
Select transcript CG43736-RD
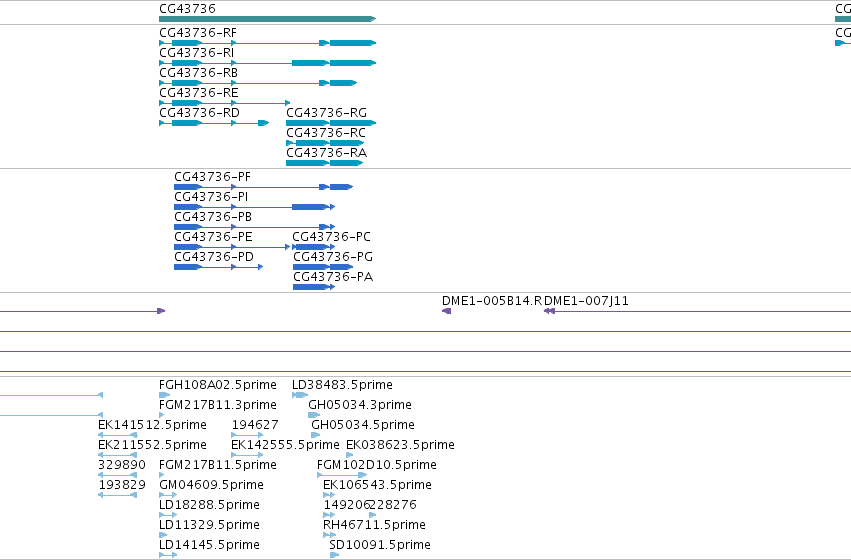[214, 123]
